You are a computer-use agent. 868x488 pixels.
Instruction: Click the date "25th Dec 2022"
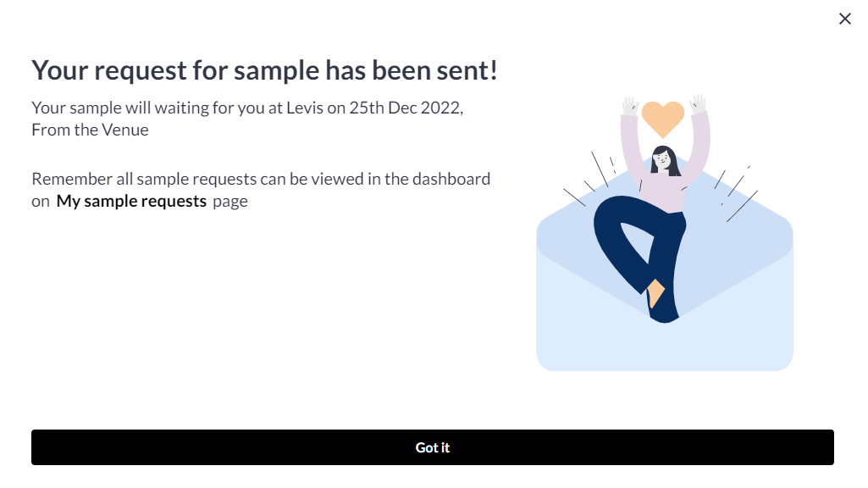pyautogui.click(x=406, y=108)
